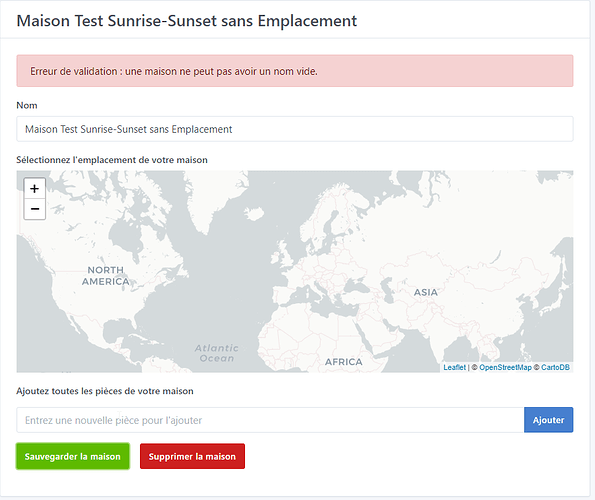Click the 'Nom' field label
The height and width of the screenshot is (500, 595).
click(27, 105)
